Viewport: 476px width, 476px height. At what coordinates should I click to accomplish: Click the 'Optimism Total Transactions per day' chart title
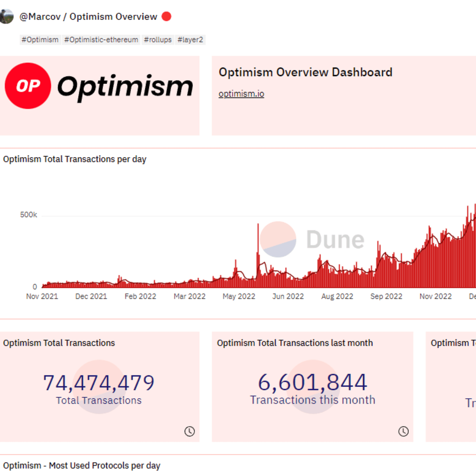click(75, 159)
